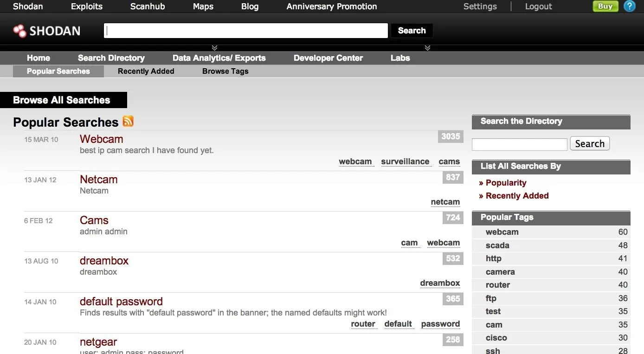
Task: Click the 837 count badge for Netcam
Action: [x=453, y=177]
